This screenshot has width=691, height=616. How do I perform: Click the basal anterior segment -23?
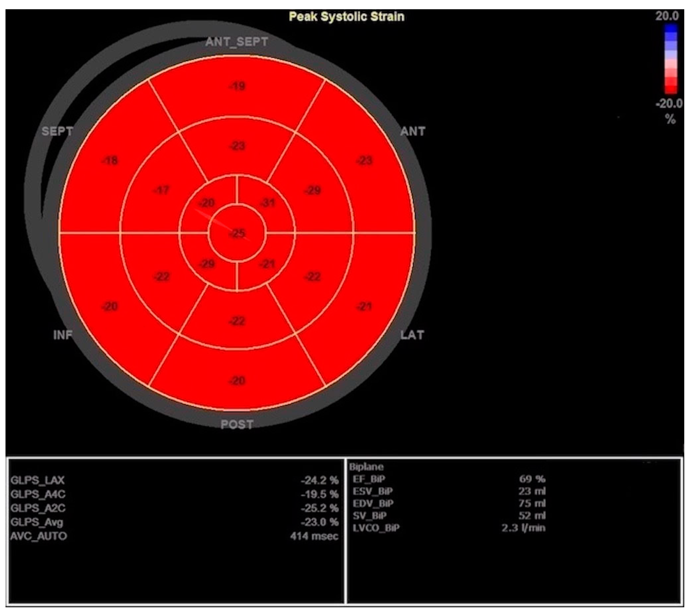(365, 161)
